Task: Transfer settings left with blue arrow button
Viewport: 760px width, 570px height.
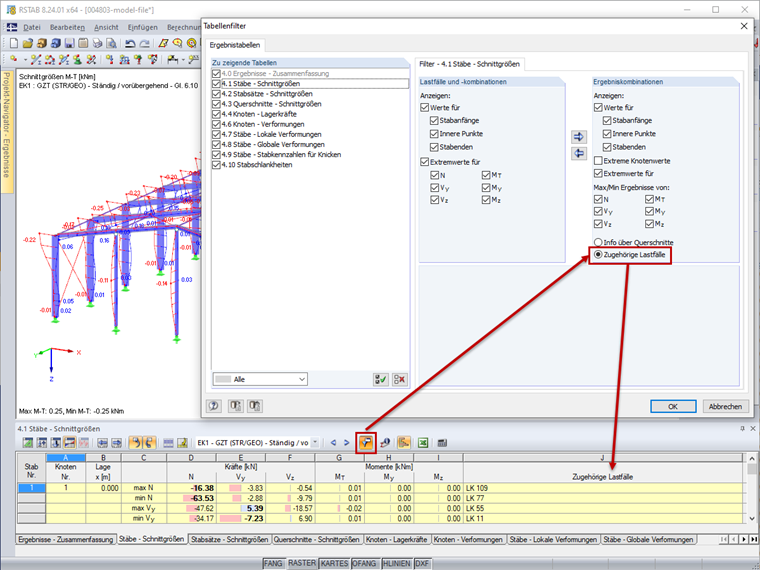Action: click(579, 154)
